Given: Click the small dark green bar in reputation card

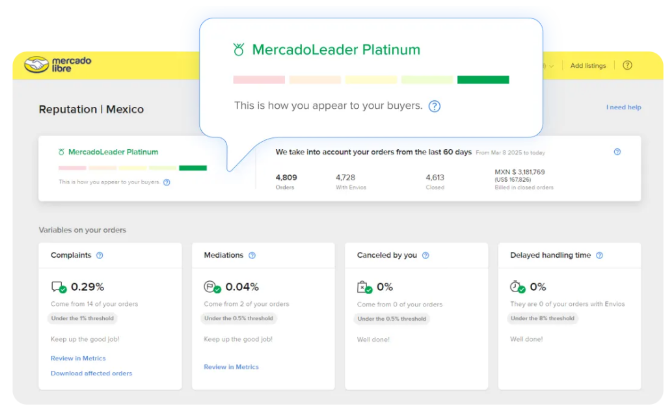Looking at the screenshot, I should (193, 168).
